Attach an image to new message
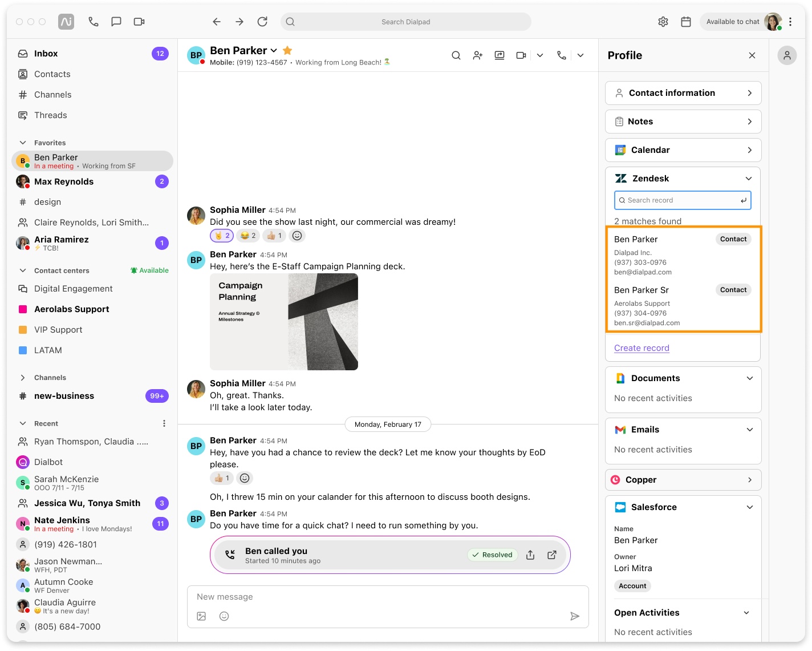812x651 pixels. (201, 616)
